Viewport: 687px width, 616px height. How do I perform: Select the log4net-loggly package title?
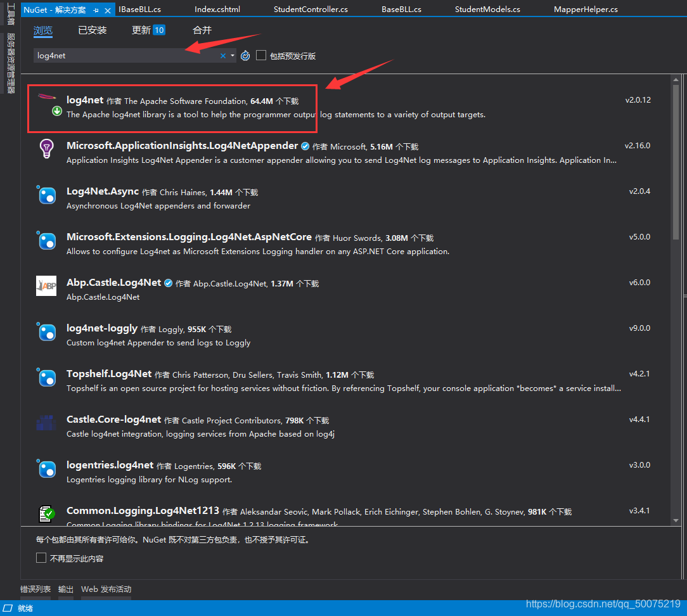tap(102, 328)
